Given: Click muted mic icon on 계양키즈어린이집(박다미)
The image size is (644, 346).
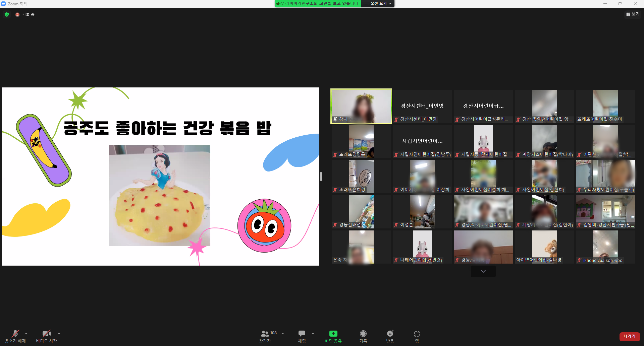Looking at the screenshot, I should coord(518,154).
